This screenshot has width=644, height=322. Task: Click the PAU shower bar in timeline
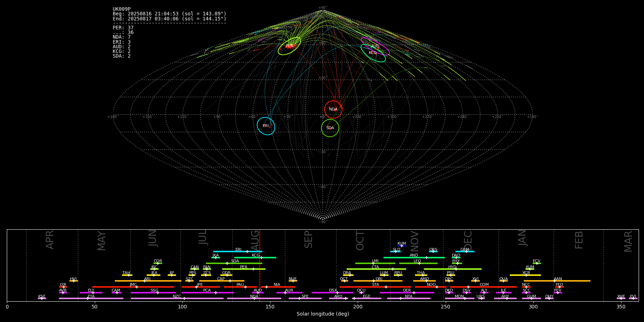point(240,287)
